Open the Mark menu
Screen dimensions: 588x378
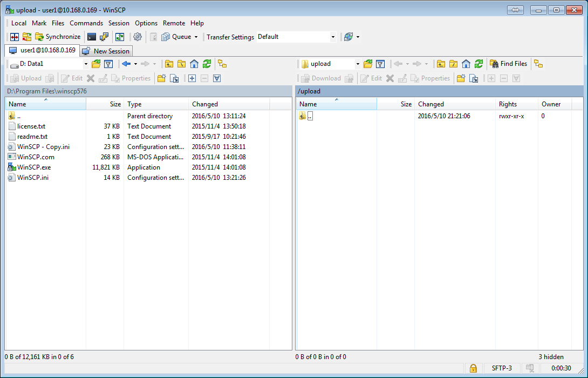pos(39,23)
